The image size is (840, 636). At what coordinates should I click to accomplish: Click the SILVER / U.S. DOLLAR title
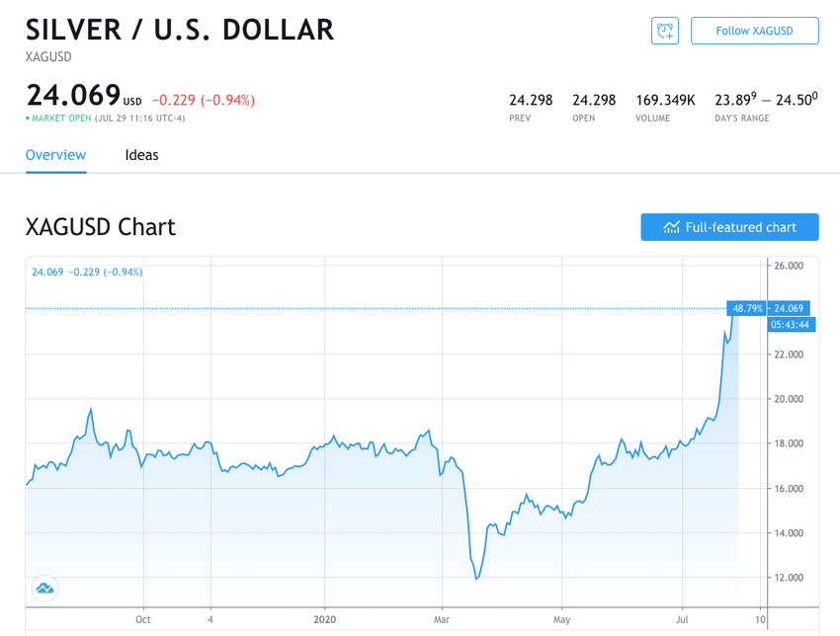pos(179,29)
